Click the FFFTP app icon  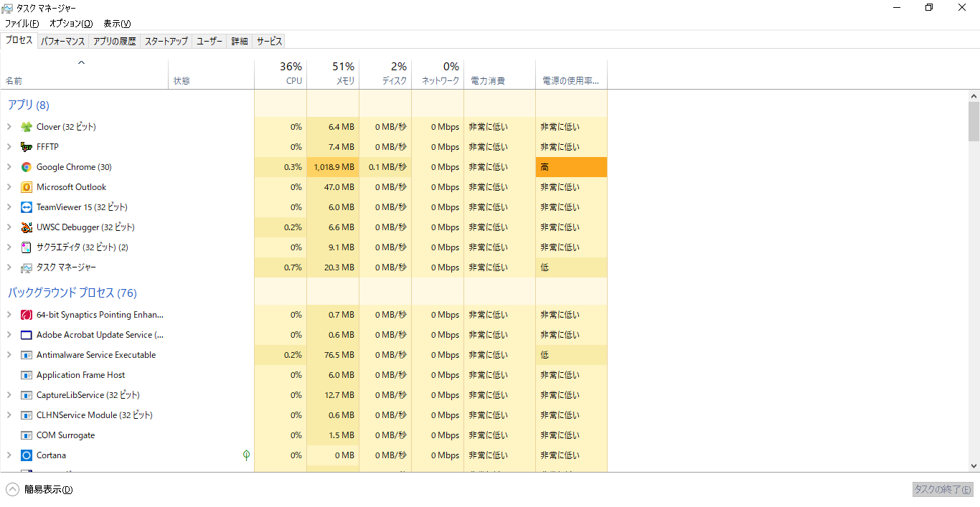[27, 147]
